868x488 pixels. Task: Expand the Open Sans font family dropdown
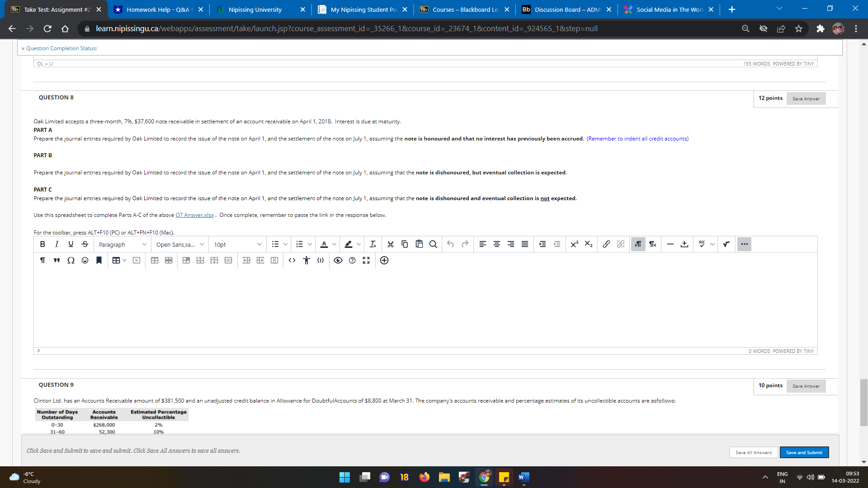[x=180, y=244]
